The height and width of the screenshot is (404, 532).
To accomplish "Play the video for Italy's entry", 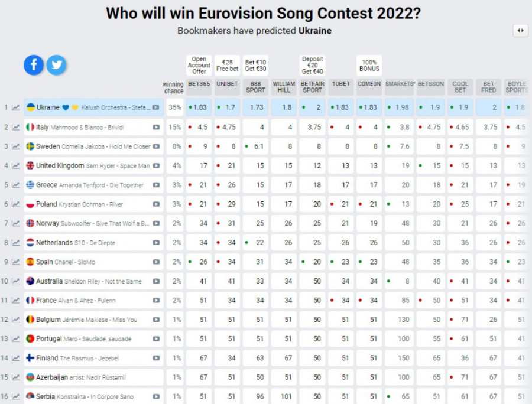I will click(x=156, y=127).
